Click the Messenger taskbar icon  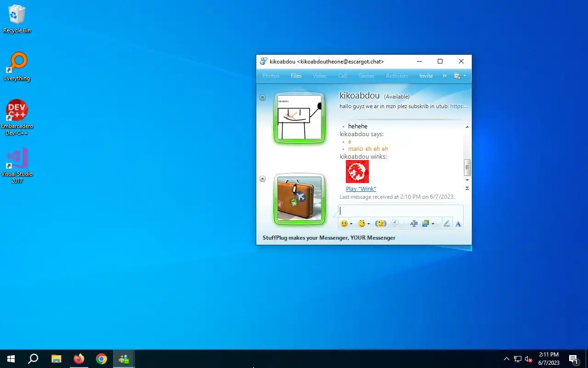124,359
